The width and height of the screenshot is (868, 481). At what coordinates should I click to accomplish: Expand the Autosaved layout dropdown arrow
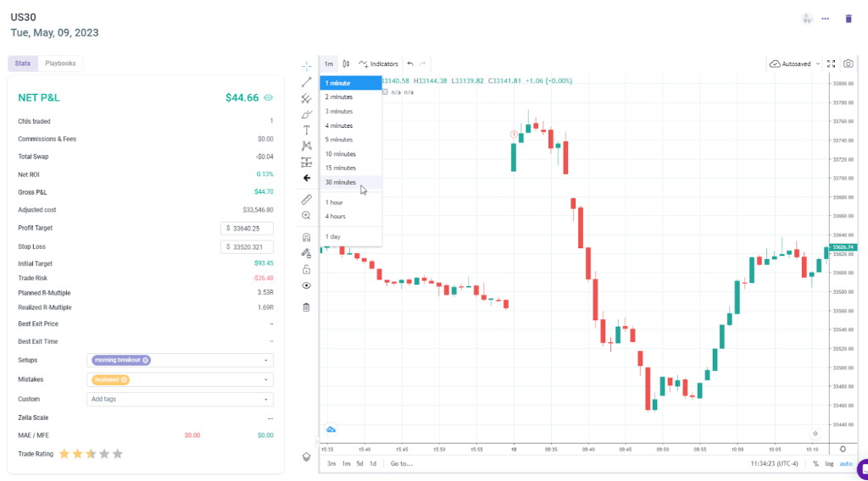coord(817,64)
